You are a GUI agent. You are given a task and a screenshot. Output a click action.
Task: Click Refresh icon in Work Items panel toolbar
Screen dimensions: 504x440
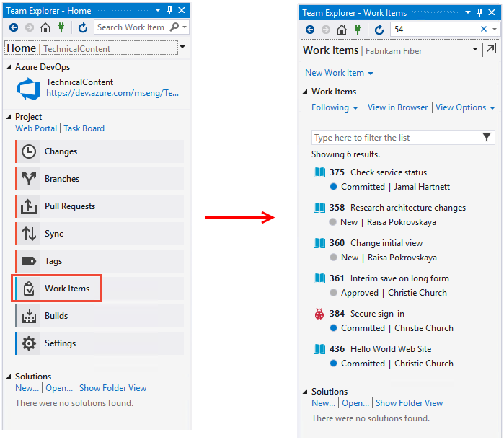[x=379, y=30]
